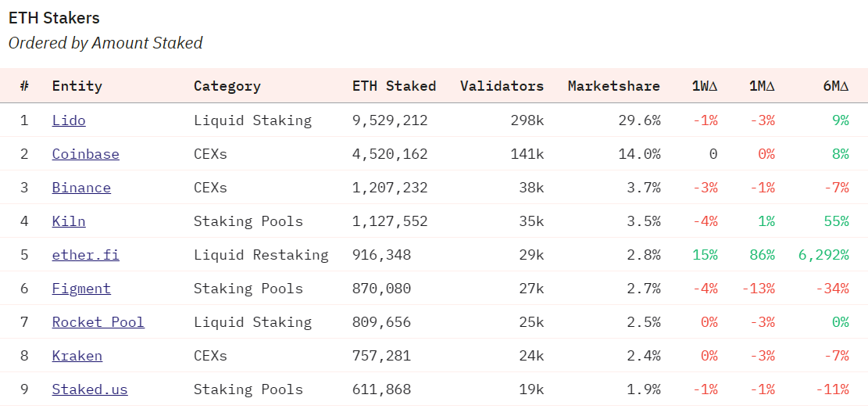Select Lido's 9,529,212 ETH staked cell
Image resolution: width=868 pixels, height=409 pixels.
click(x=390, y=120)
